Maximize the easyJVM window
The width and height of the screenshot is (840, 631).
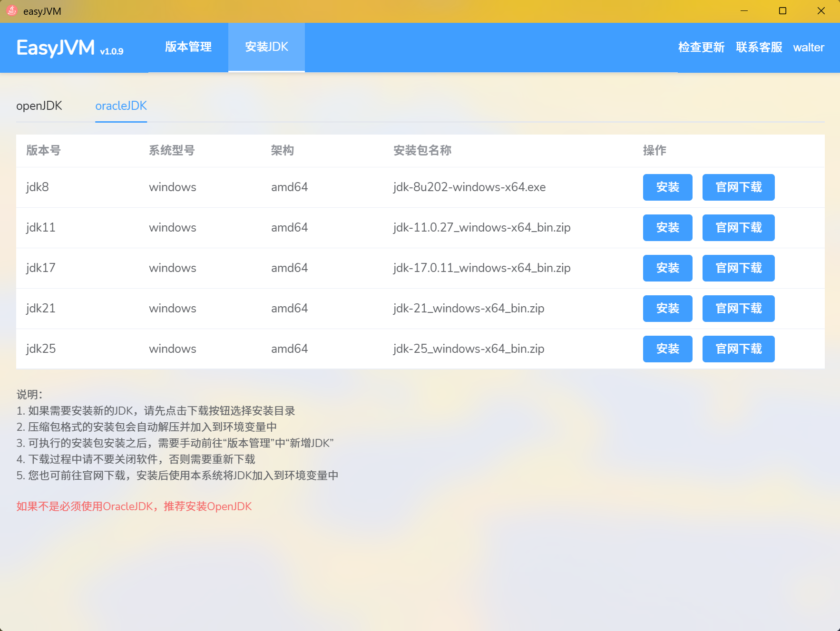pyautogui.click(x=782, y=11)
